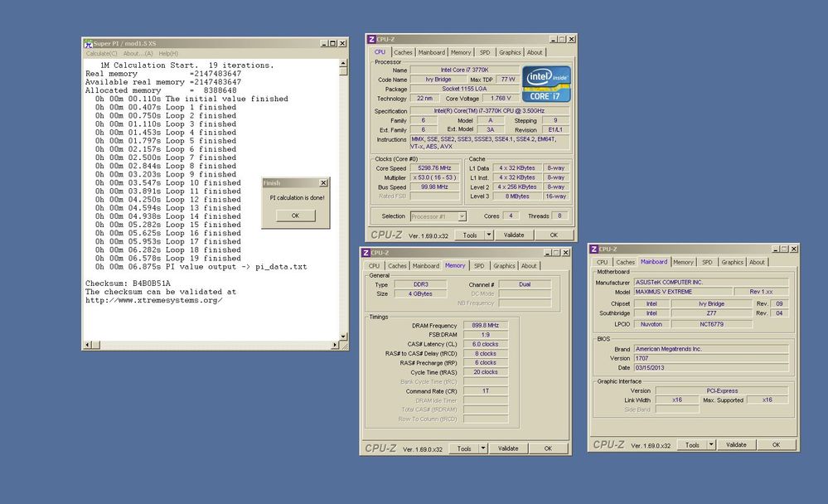
Task: Click Tools button in Mainboard window
Action: pyautogui.click(x=692, y=445)
